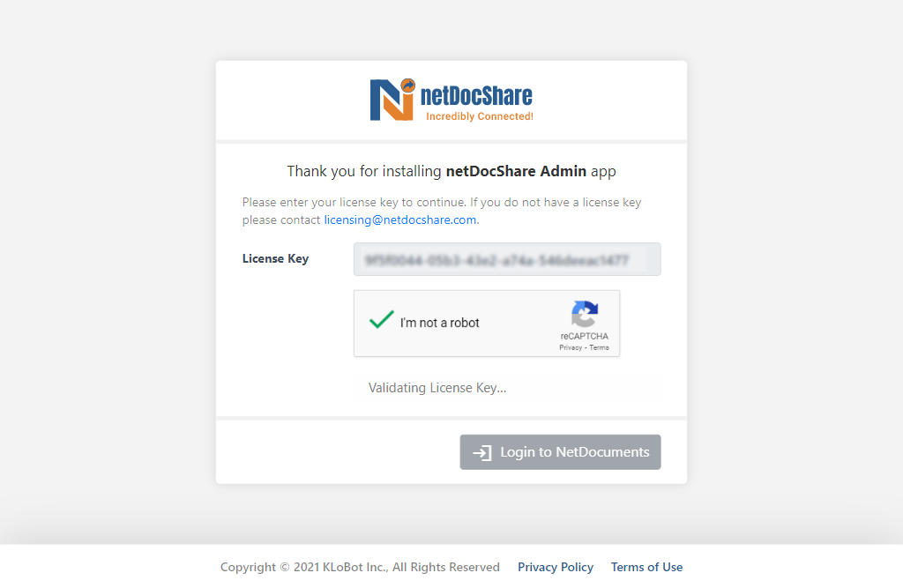The width and height of the screenshot is (903, 588).
Task: Click the green checkmark in reCAPTCHA
Action: [x=381, y=320]
